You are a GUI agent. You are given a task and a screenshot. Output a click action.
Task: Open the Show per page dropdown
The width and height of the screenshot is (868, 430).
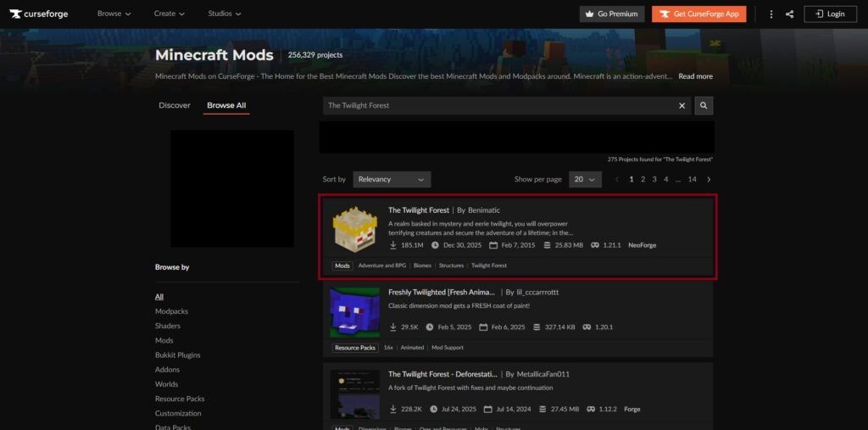click(585, 179)
